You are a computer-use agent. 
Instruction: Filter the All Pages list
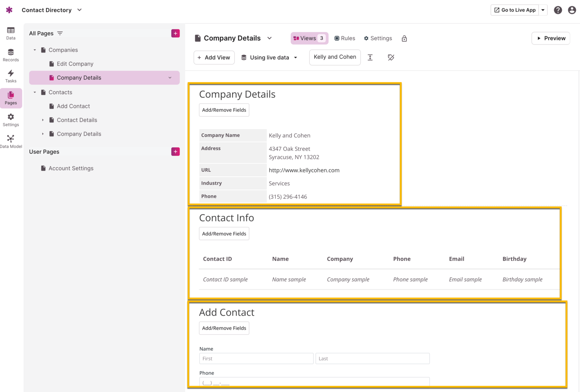pos(60,33)
